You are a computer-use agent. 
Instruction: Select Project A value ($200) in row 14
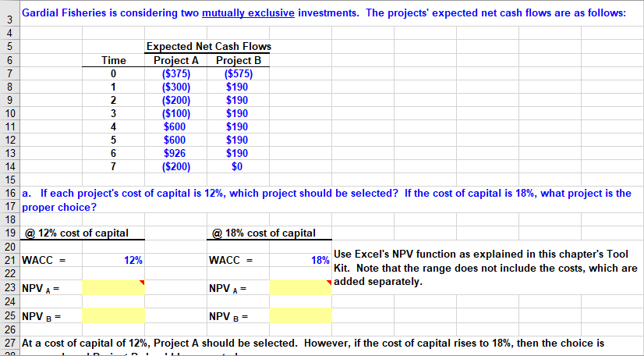175,166
